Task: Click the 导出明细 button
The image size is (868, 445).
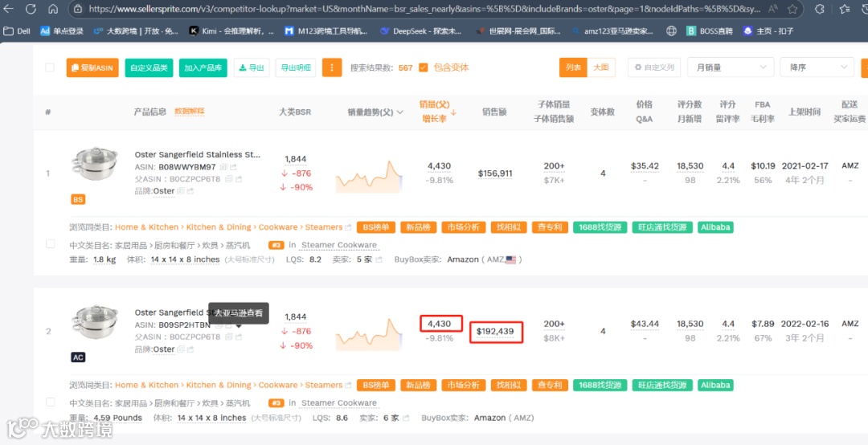Action: click(x=296, y=67)
